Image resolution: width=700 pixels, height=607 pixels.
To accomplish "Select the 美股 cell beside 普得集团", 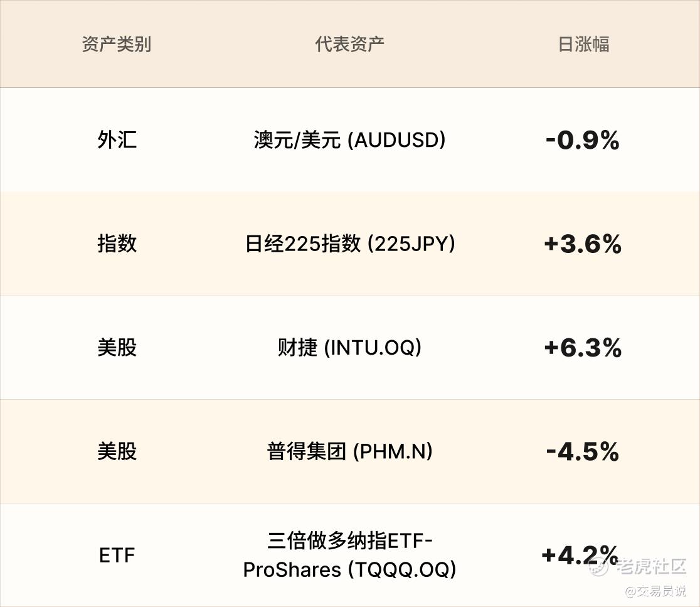I will coord(117,451).
